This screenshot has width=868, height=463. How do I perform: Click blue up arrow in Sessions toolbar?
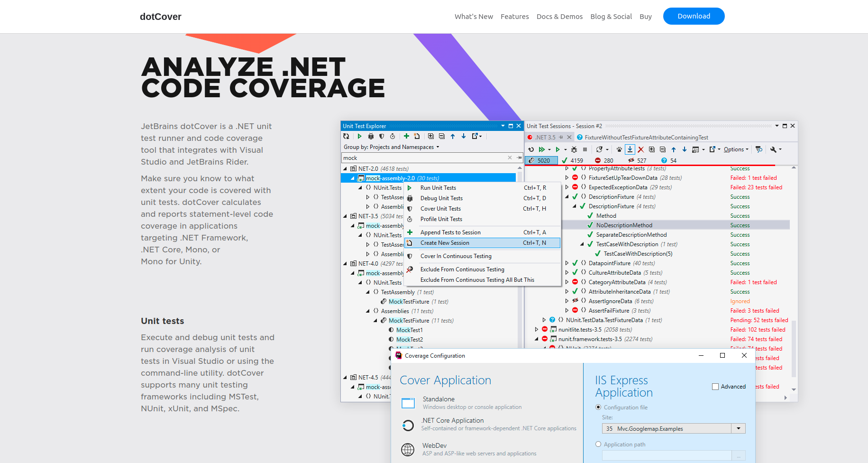point(674,149)
